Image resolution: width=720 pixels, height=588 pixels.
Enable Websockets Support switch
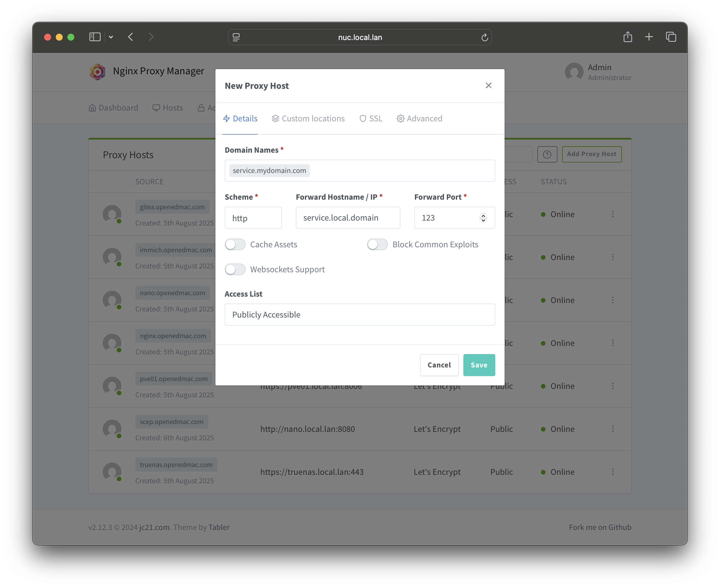tap(235, 269)
